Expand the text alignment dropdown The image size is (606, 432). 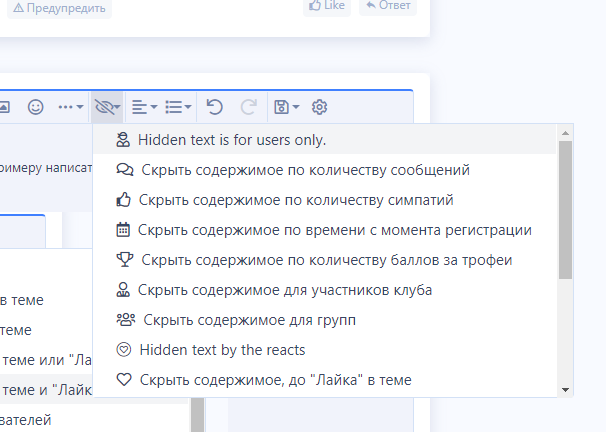(144, 106)
